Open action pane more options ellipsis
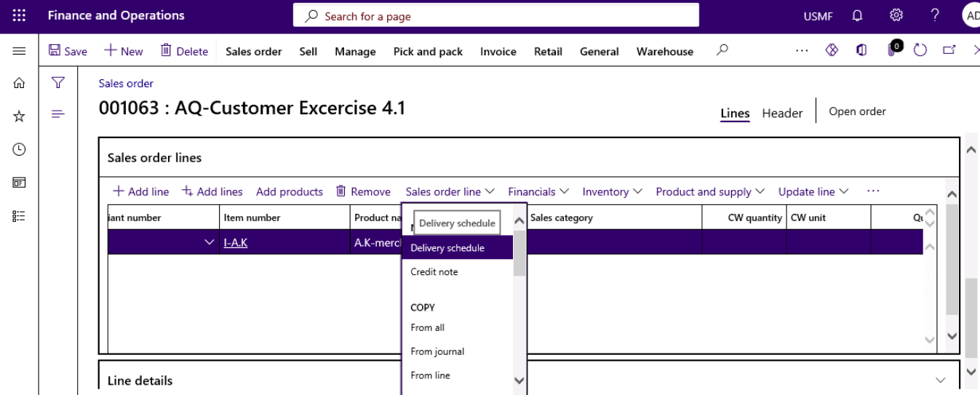The width and height of the screenshot is (980, 395). (802, 51)
